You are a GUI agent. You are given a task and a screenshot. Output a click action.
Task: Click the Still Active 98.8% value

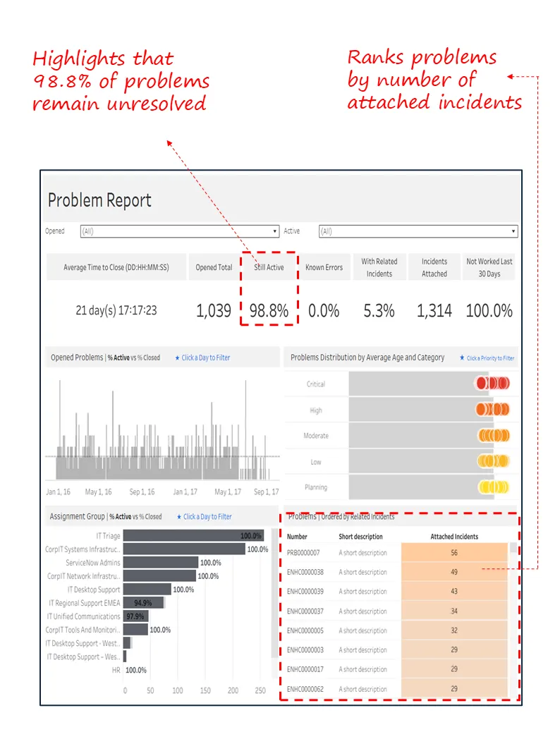pyautogui.click(x=269, y=310)
